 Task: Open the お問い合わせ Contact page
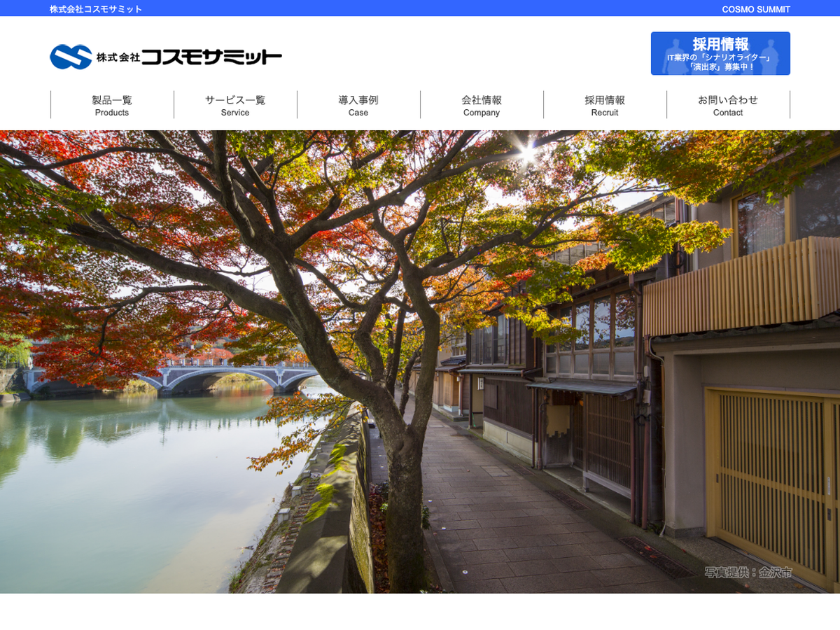coord(728,105)
